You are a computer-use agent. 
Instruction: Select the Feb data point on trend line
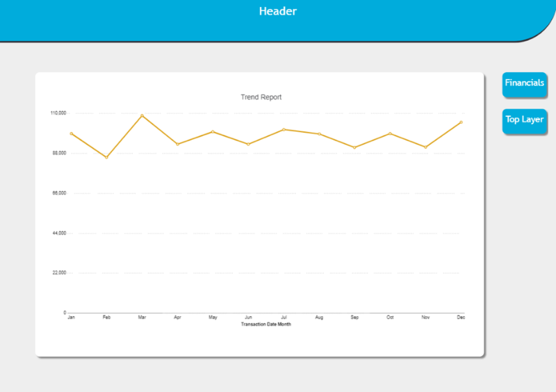(106, 157)
